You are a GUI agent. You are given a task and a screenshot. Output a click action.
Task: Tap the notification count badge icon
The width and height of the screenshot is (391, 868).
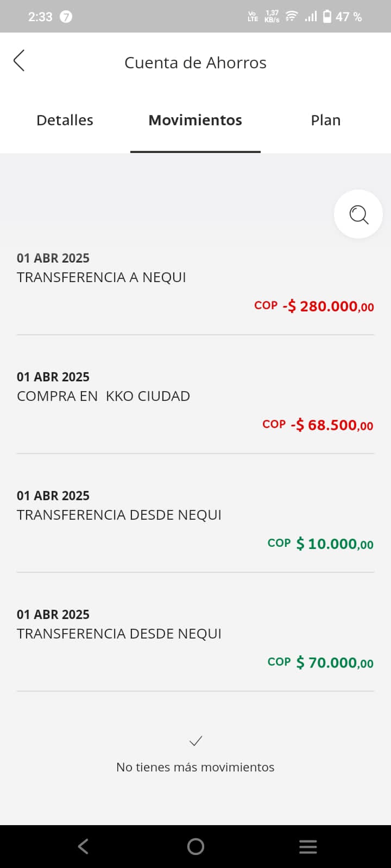[66, 17]
